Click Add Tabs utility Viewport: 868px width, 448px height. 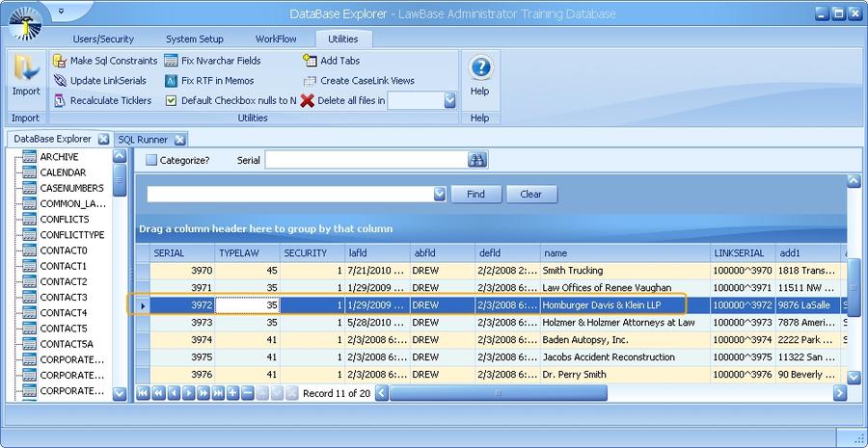(331, 61)
